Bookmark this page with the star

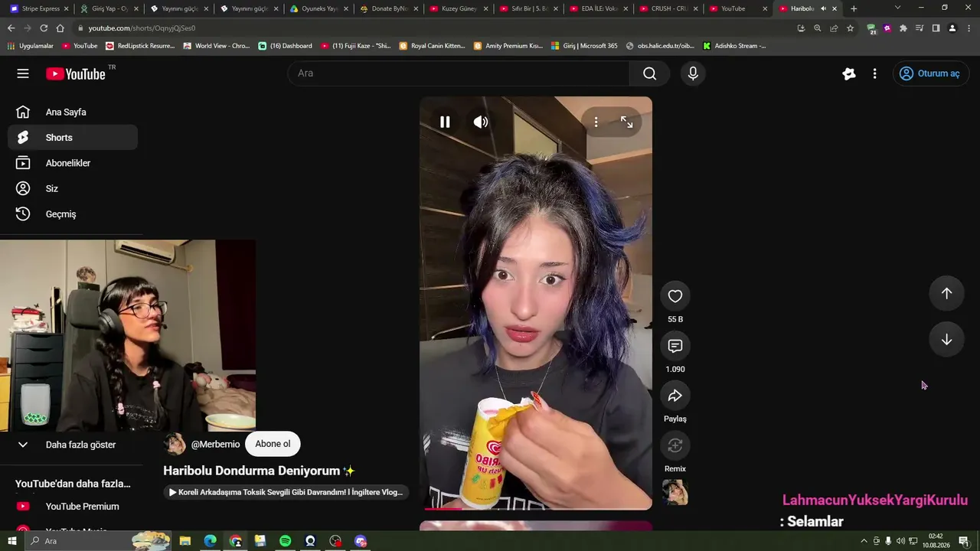click(x=850, y=28)
